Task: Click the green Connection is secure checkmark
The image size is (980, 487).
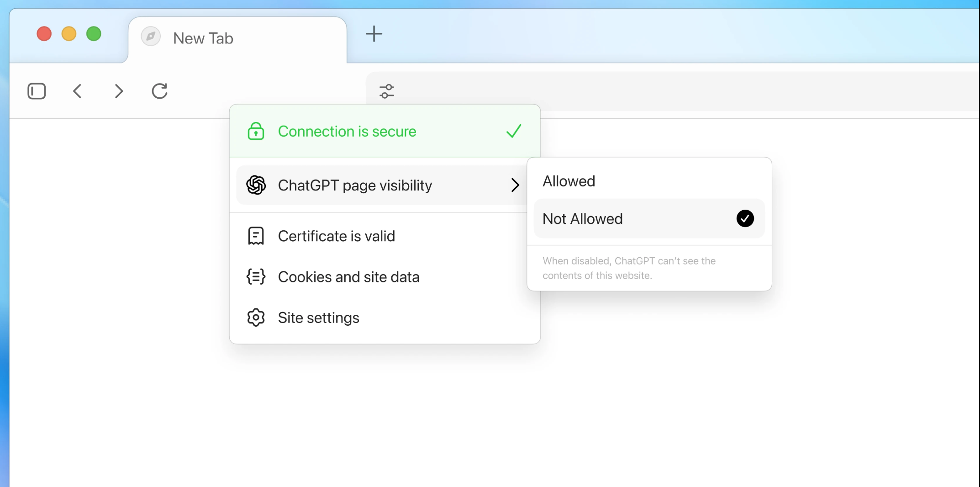Action: (x=514, y=131)
